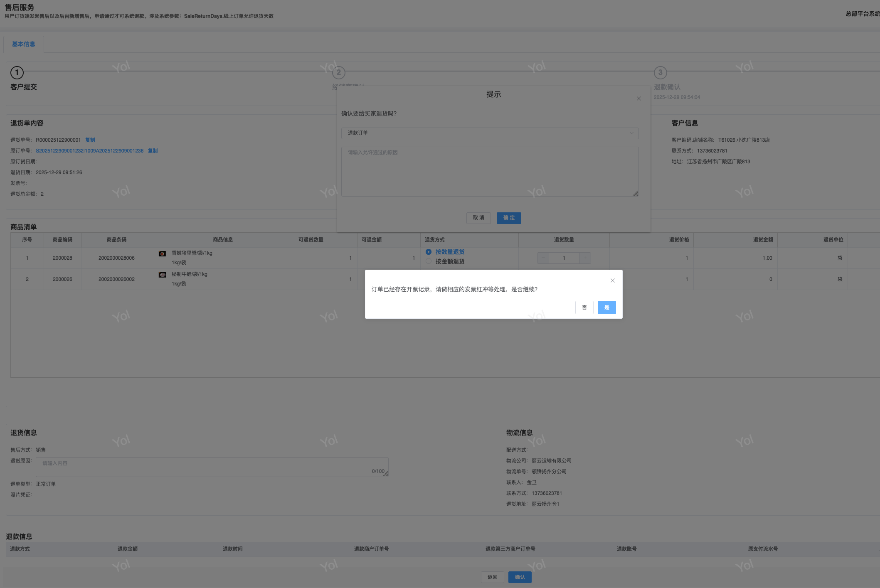Click the 是 button to continue
This screenshot has height=588, width=880.
coord(606,308)
